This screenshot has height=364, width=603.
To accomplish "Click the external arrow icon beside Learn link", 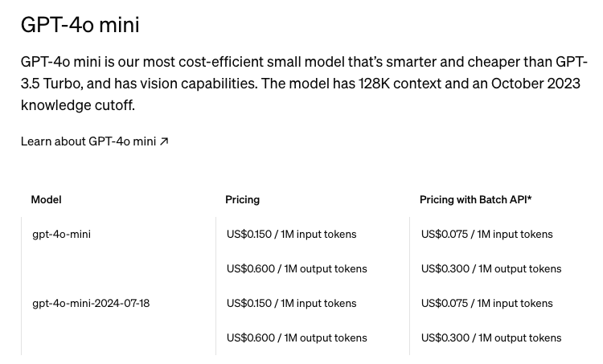I will click(x=164, y=141).
